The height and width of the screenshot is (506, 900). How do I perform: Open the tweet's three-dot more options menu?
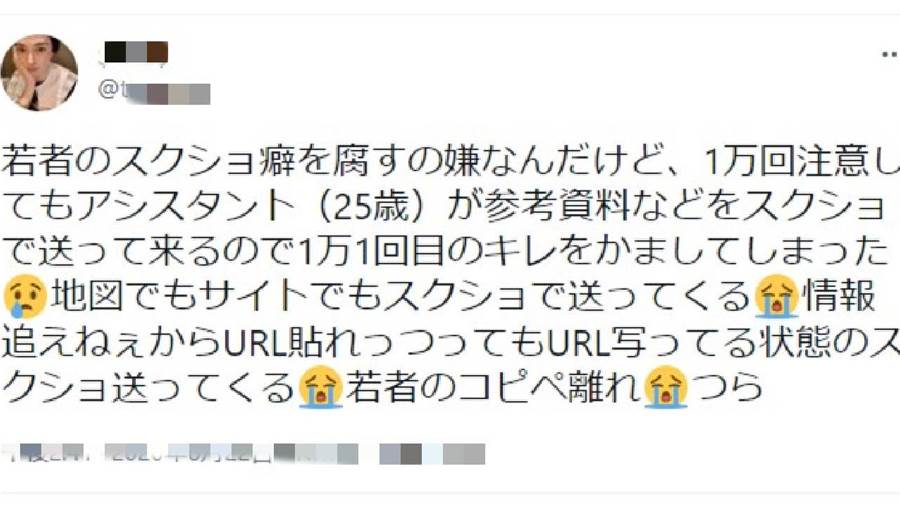[x=891, y=55]
